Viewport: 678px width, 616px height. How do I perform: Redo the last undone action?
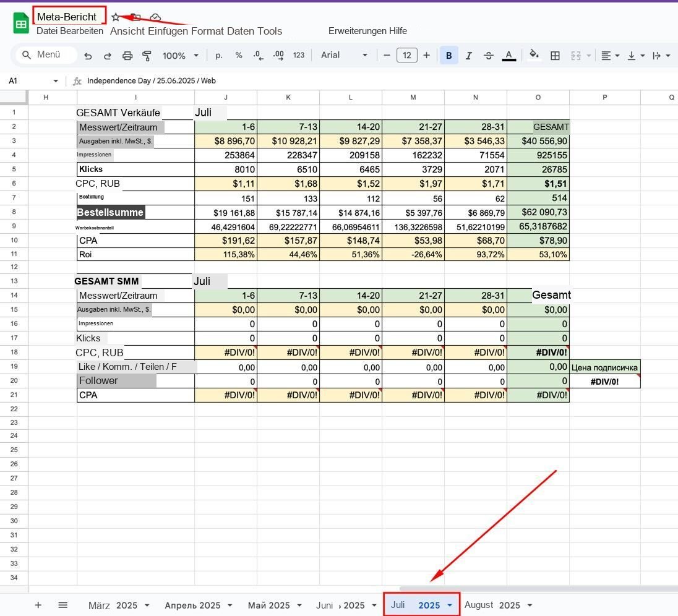click(108, 56)
